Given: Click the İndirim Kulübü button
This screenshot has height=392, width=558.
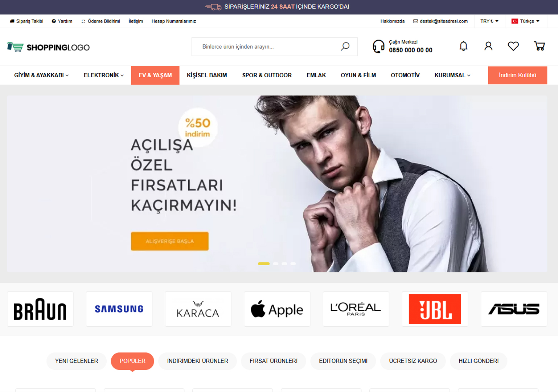Looking at the screenshot, I should point(517,75).
